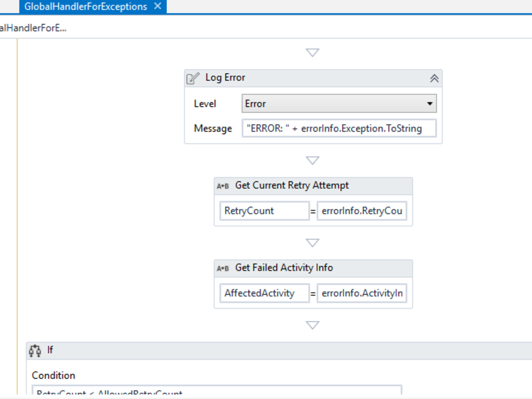Click the drop arrow below Log Error
This screenshot has width=532, height=399.
click(x=313, y=160)
